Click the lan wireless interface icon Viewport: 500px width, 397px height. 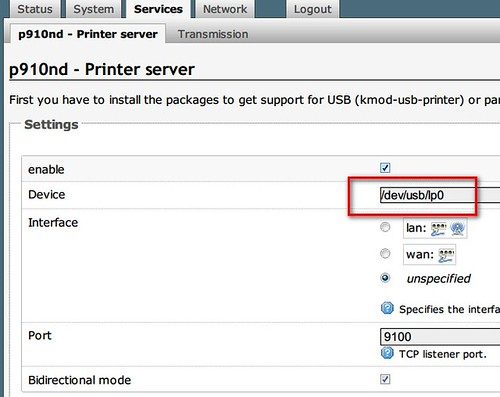tap(458, 229)
